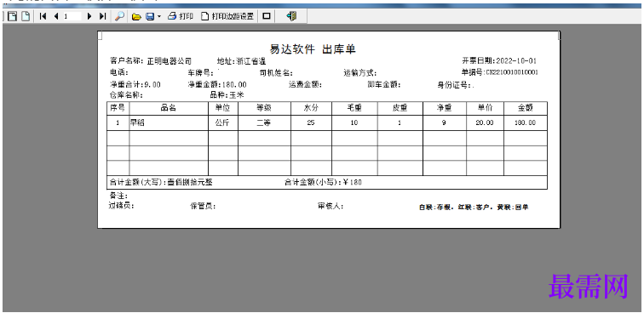Expand the save dropdown arrow
This screenshot has width=644, height=313.
(x=159, y=17)
